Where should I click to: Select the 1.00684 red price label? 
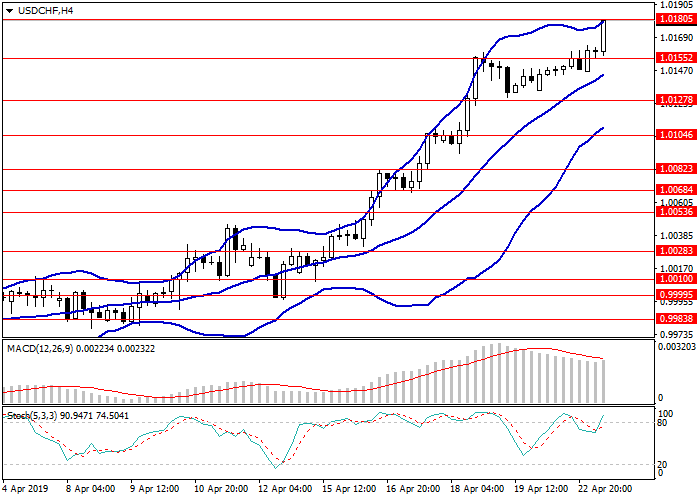click(x=677, y=190)
